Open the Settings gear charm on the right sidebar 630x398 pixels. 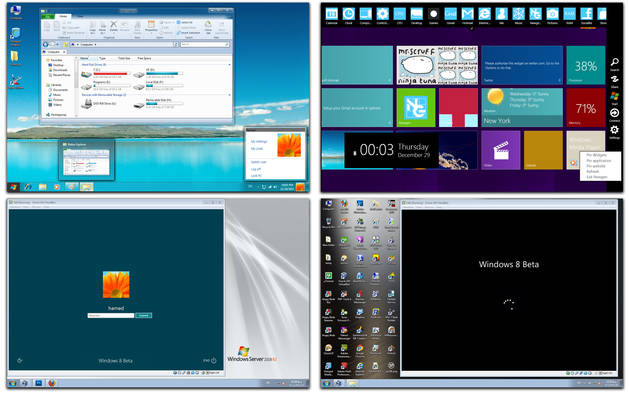pos(614,130)
